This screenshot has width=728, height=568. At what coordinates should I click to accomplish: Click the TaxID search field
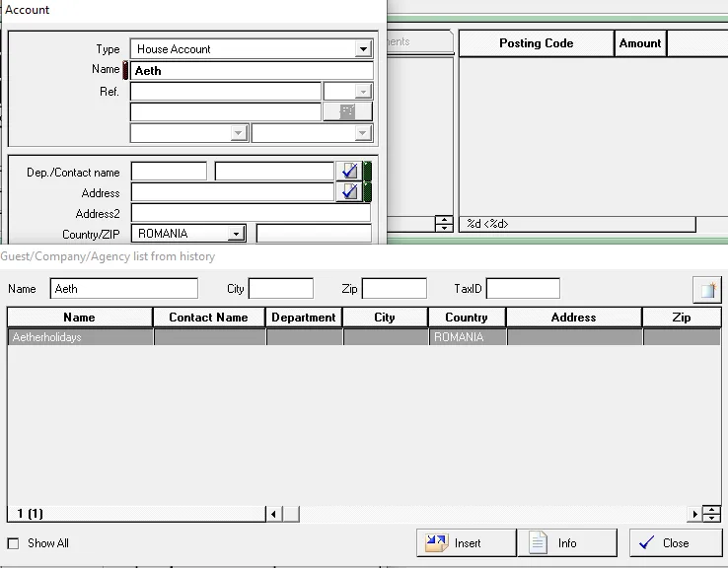pyautogui.click(x=523, y=289)
